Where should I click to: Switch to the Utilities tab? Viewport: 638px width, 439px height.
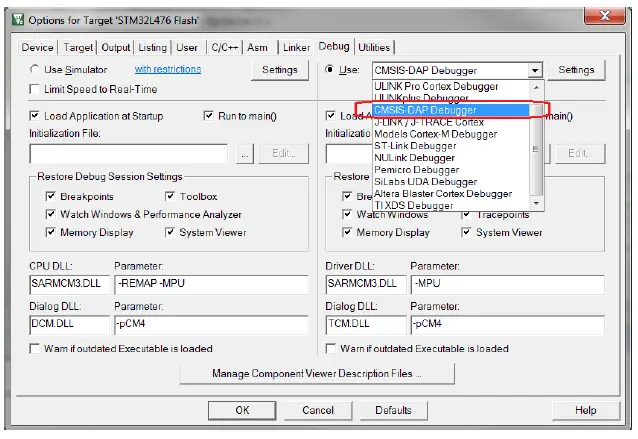[374, 48]
